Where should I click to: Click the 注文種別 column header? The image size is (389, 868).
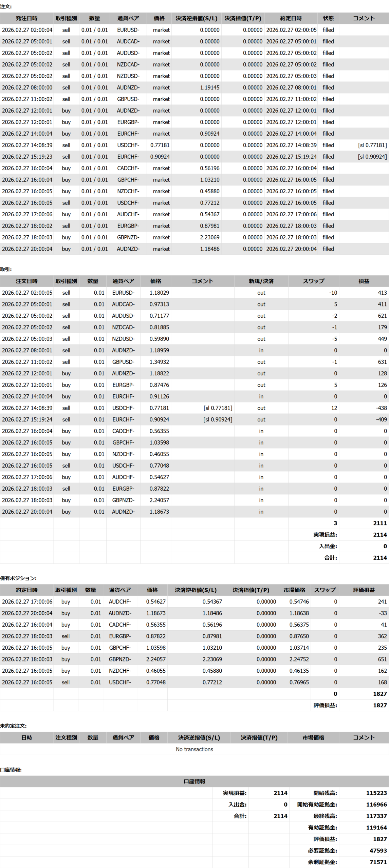coord(66,737)
